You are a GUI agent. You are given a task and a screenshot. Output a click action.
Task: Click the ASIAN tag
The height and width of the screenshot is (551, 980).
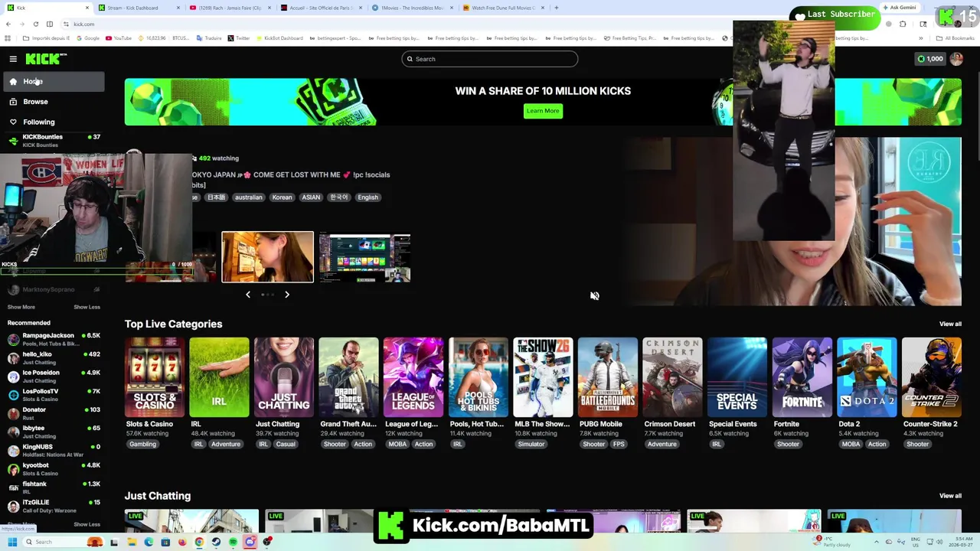pyautogui.click(x=311, y=197)
